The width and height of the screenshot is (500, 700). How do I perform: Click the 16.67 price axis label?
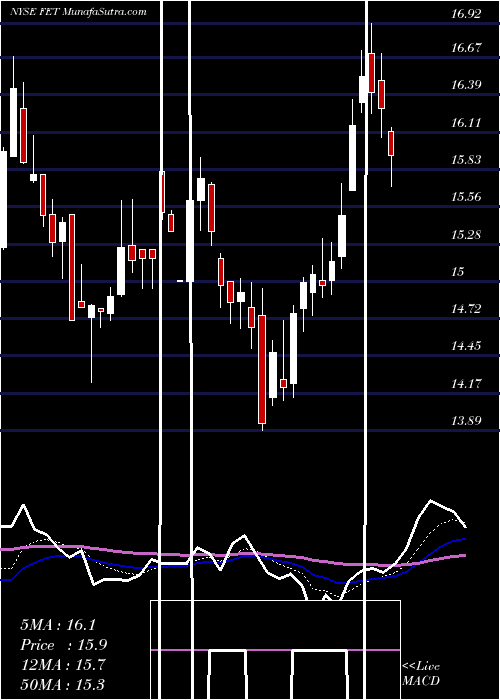466,48
